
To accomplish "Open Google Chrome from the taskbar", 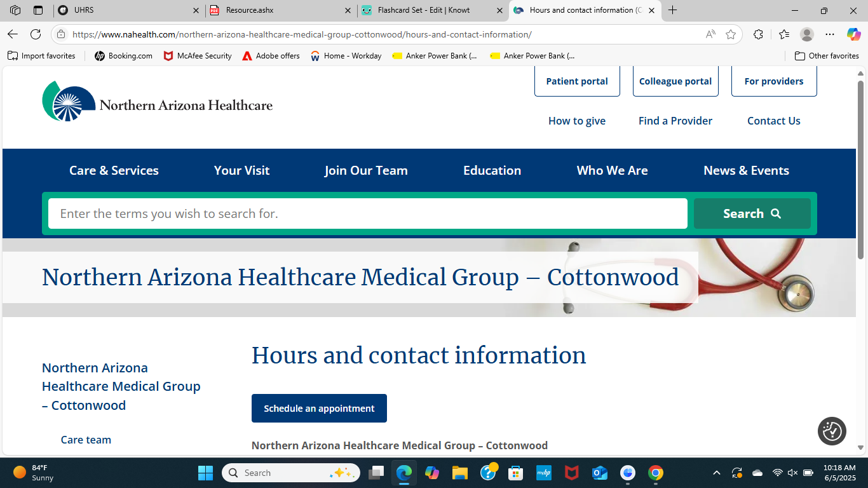I will (x=656, y=473).
